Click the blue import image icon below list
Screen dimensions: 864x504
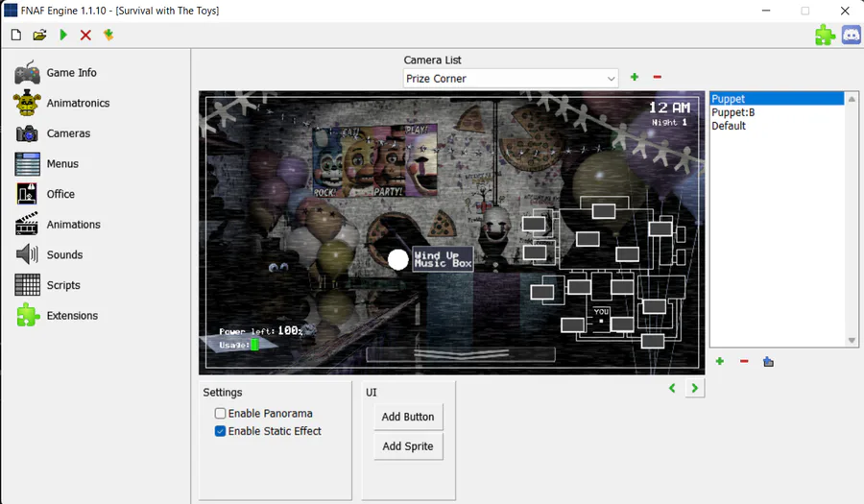coord(768,362)
